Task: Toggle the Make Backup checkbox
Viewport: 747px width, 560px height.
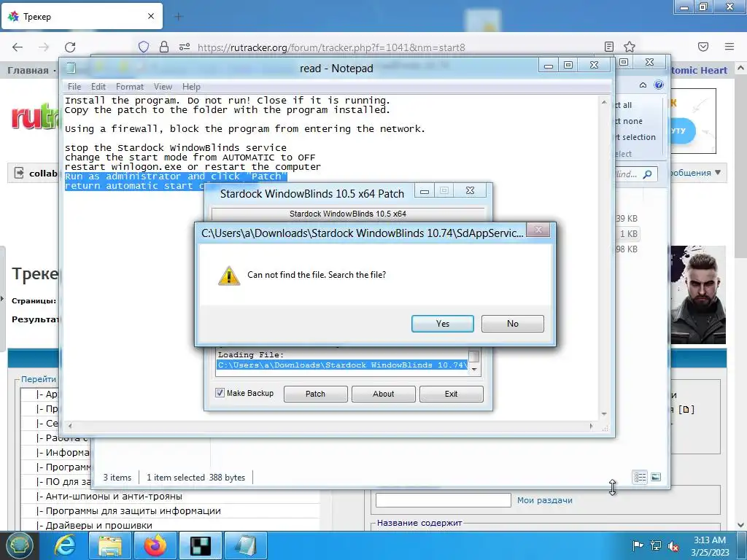Action: [220, 393]
